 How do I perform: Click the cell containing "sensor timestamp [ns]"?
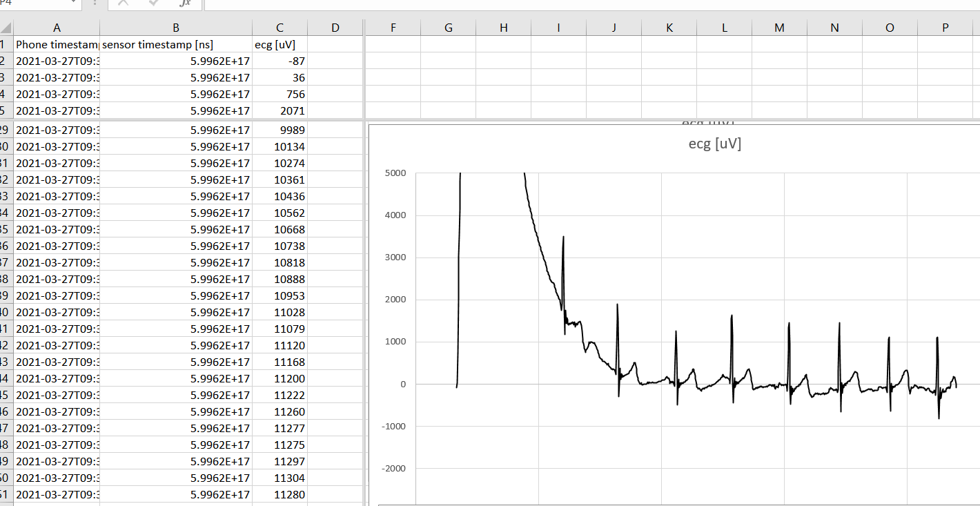click(x=176, y=44)
